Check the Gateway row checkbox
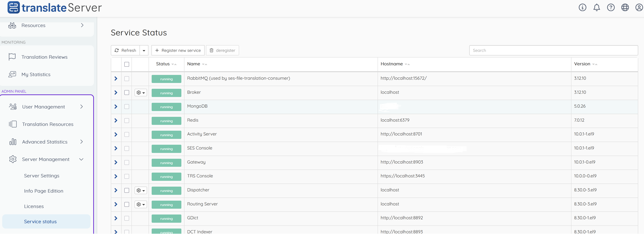Viewport: 644px width, 234px height. [x=127, y=162]
